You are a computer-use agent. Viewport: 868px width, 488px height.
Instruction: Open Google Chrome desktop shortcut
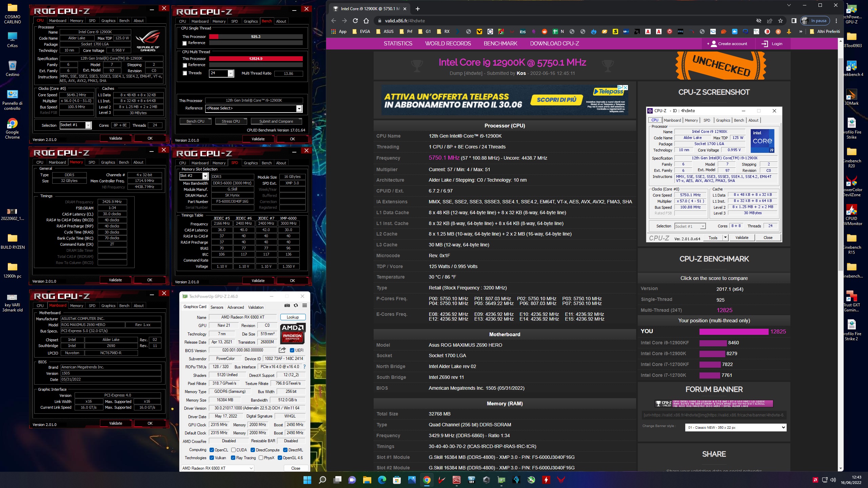[12, 128]
